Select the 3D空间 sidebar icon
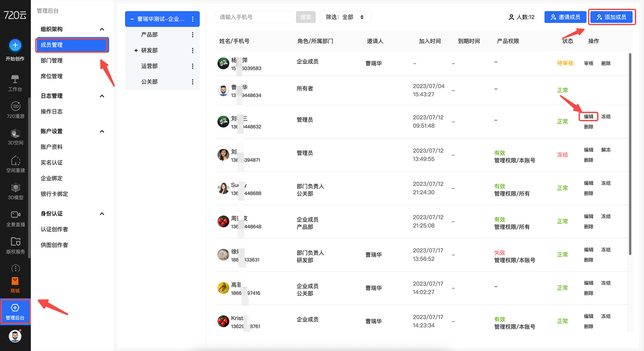This screenshot has width=644, height=351. [15, 133]
